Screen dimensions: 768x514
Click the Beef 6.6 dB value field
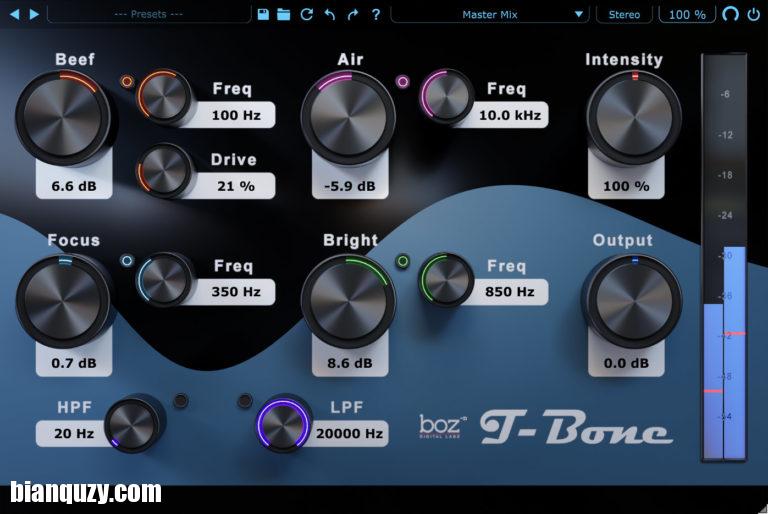[74, 186]
